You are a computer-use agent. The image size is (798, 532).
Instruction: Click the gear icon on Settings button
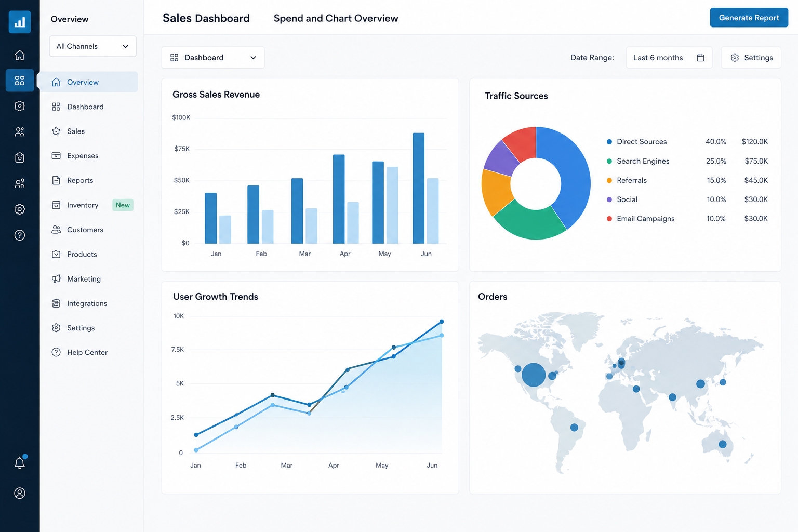click(x=735, y=58)
